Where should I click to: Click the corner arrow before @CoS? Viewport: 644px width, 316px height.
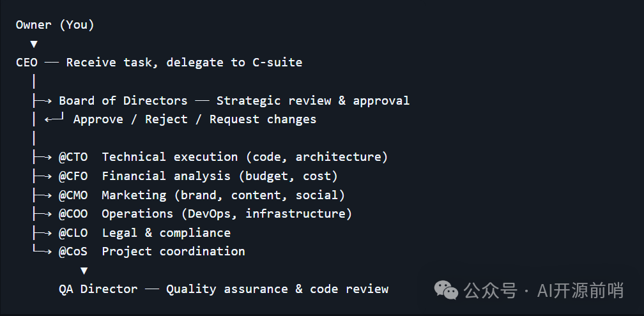click(x=42, y=252)
